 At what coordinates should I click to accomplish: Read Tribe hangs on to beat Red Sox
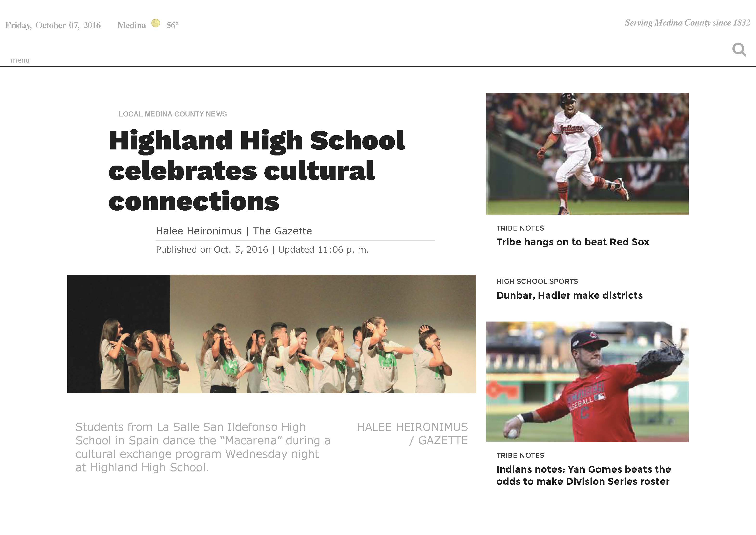[x=573, y=242]
